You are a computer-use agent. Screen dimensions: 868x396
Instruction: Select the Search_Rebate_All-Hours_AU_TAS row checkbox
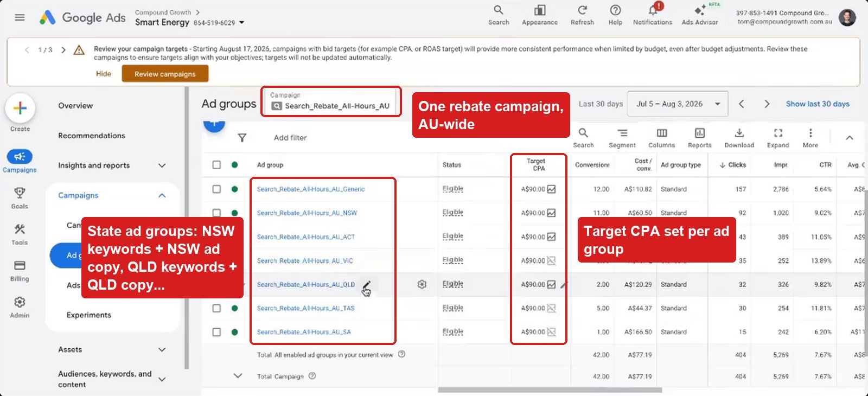point(216,308)
